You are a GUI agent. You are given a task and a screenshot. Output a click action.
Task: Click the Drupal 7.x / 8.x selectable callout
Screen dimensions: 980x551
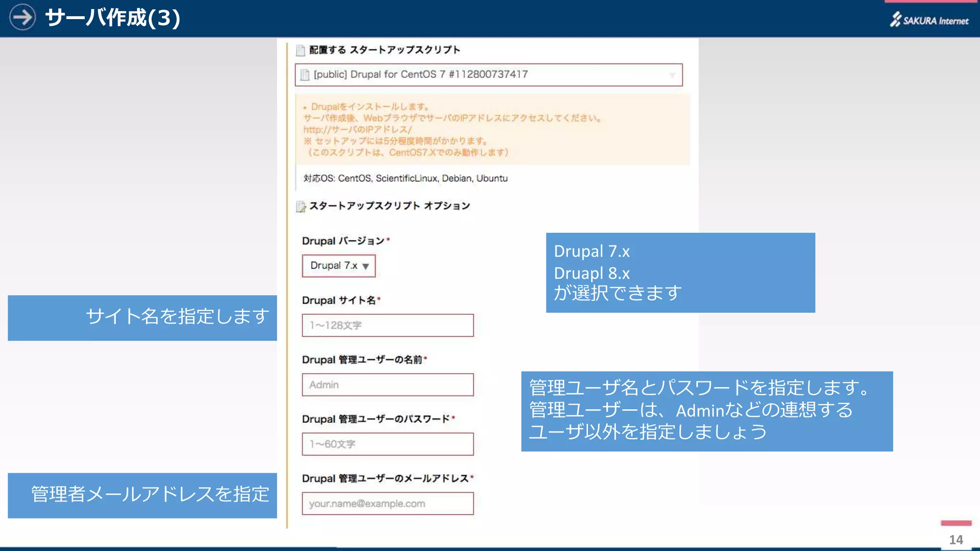(x=680, y=273)
